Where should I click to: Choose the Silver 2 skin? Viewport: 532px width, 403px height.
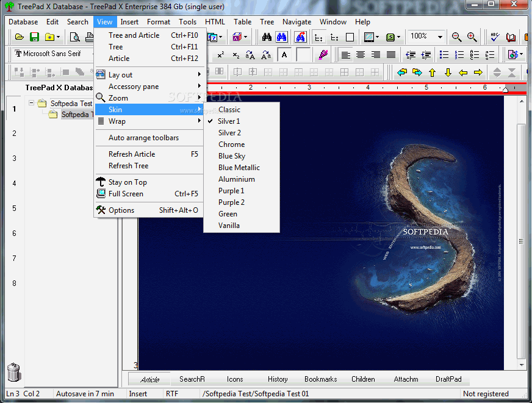242,132
